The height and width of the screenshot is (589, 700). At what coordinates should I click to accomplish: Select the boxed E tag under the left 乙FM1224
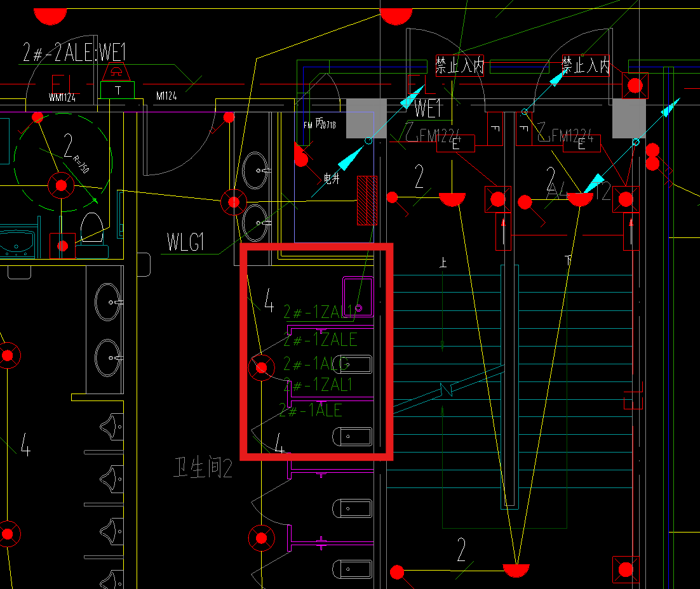[456, 143]
